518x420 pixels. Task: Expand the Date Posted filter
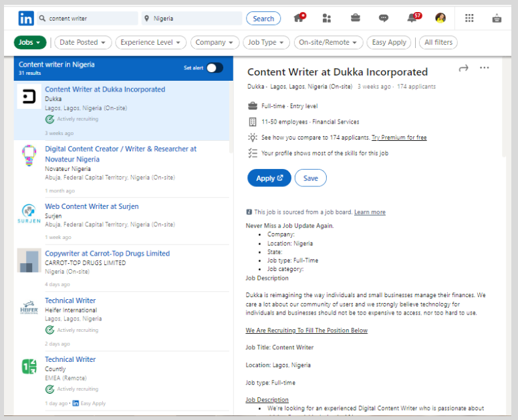click(83, 42)
